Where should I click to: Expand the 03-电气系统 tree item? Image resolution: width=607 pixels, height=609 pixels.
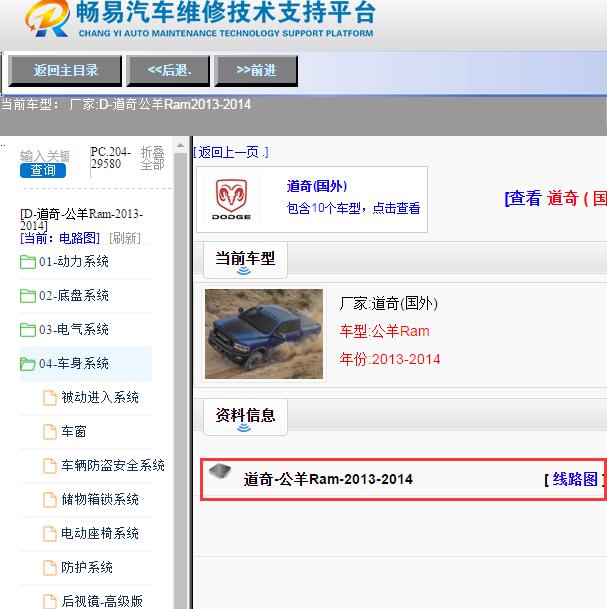(74, 330)
